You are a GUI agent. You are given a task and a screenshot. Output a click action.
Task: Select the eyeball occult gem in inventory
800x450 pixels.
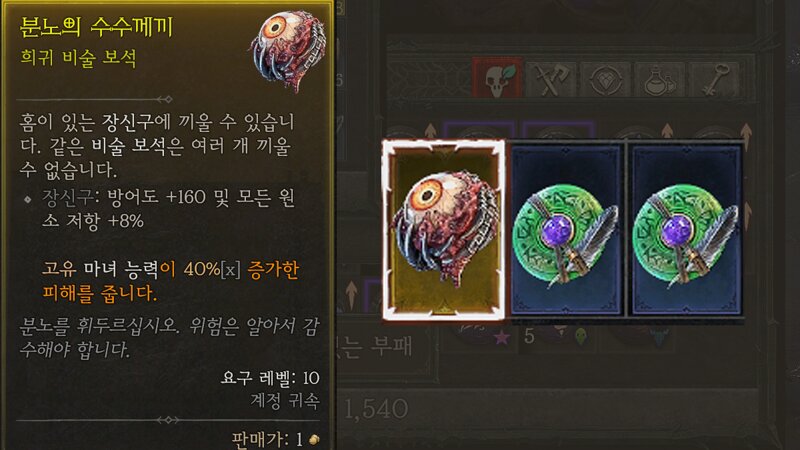pyautogui.click(x=444, y=230)
